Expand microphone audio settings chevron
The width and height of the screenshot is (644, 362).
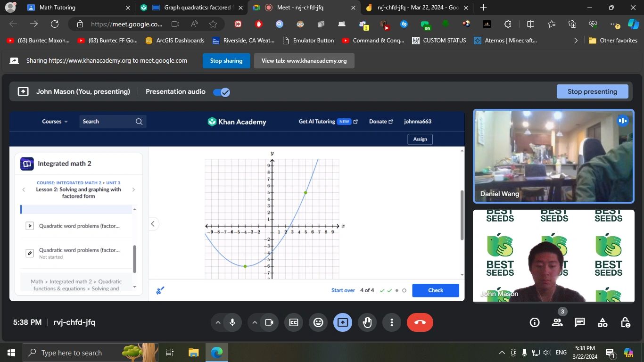[x=218, y=322]
